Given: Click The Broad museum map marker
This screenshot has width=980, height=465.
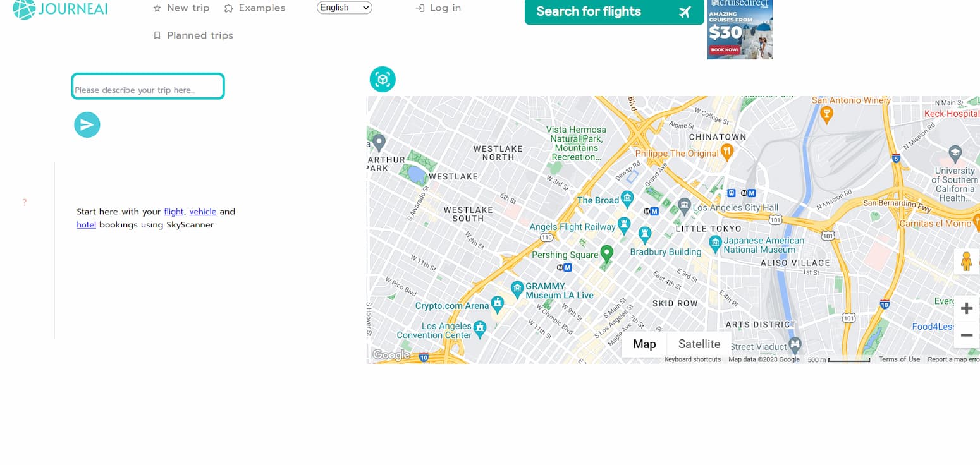Looking at the screenshot, I should 627,200.
